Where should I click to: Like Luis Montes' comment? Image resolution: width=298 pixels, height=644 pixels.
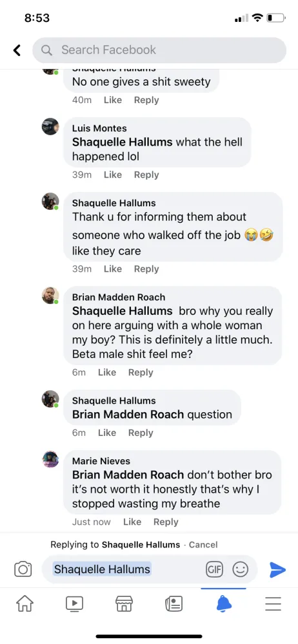point(113,175)
